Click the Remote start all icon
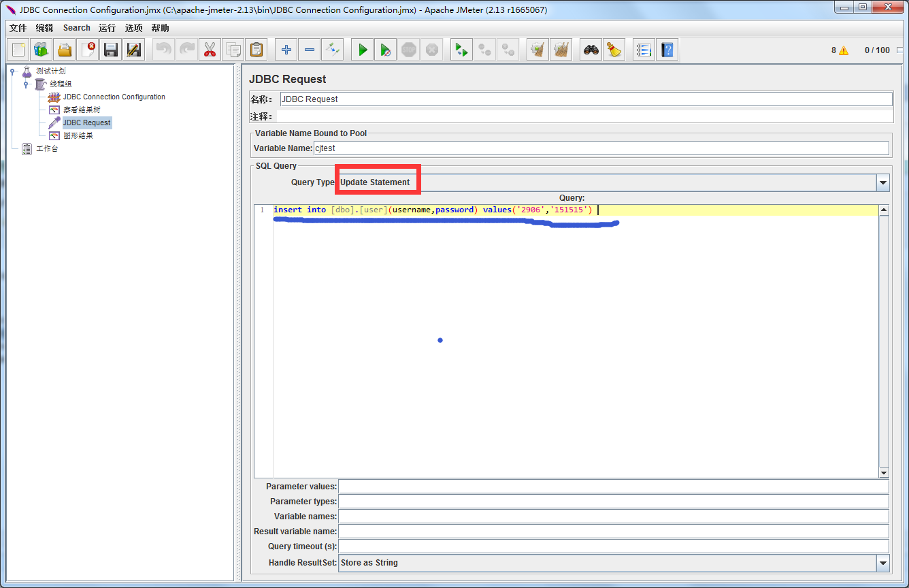 point(462,50)
